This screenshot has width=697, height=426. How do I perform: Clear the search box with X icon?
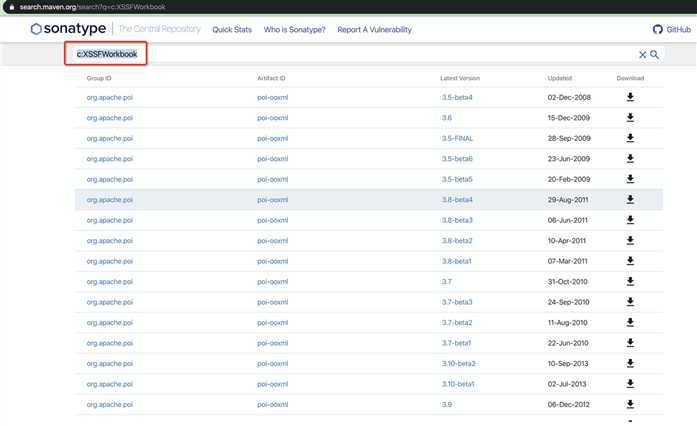(x=642, y=54)
